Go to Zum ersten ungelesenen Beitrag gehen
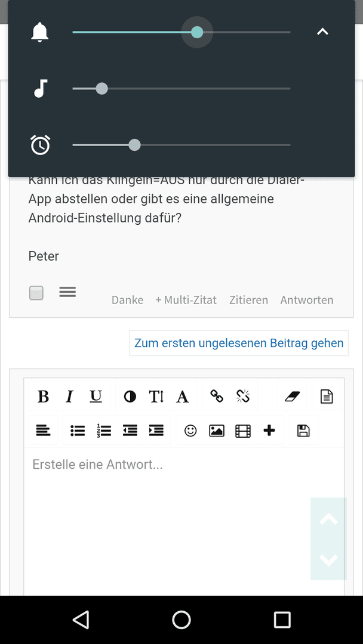 [x=239, y=343]
